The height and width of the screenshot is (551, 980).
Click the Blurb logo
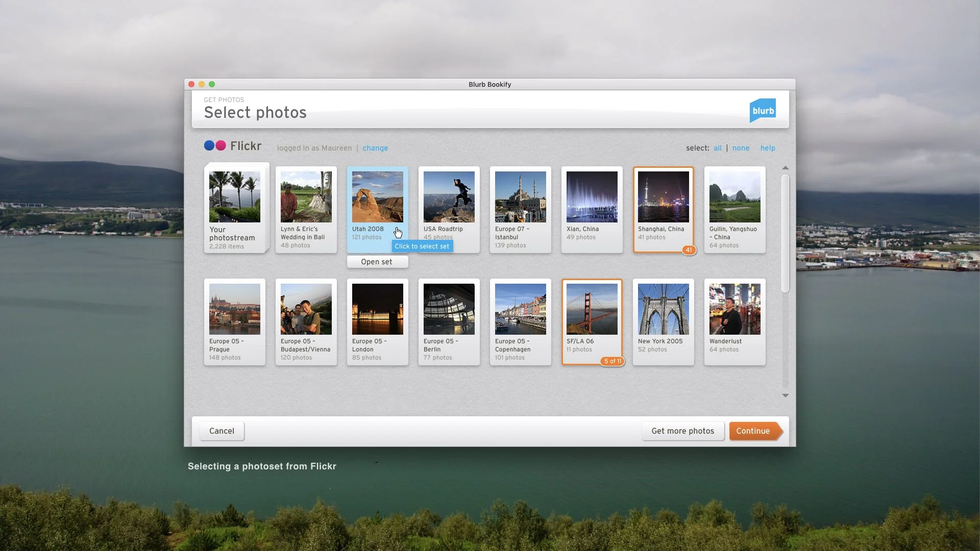click(x=763, y=110)
